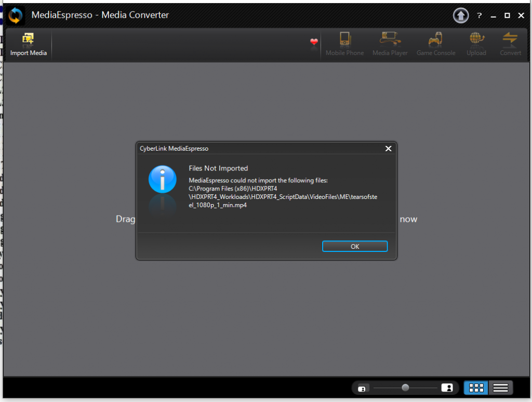This screenshot has height=402, width=532.
Task: Close the MediaEspresso main window
Action: coord(521,16)
